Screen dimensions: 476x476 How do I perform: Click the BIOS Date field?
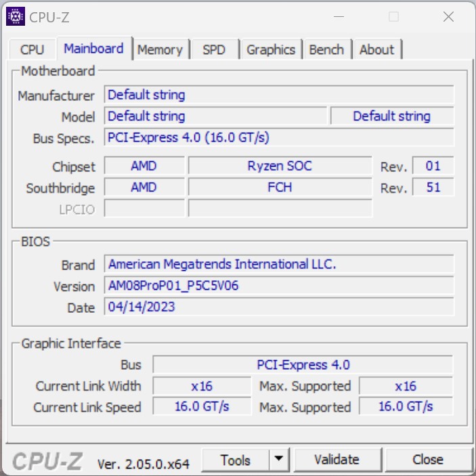click(x=278, y=307)
